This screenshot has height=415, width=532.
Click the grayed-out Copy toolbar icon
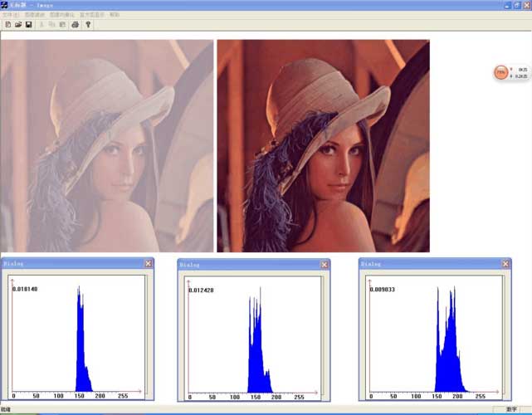[52, 24]
